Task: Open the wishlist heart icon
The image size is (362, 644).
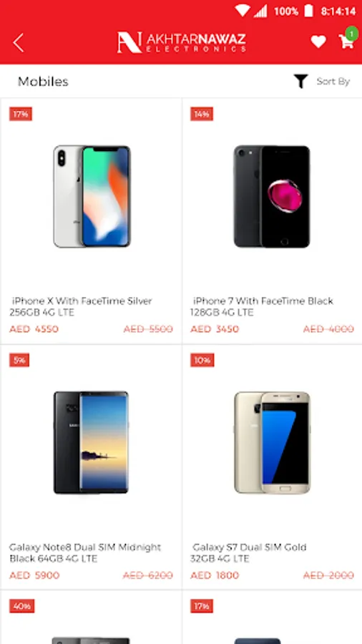Action: [318, 42]
